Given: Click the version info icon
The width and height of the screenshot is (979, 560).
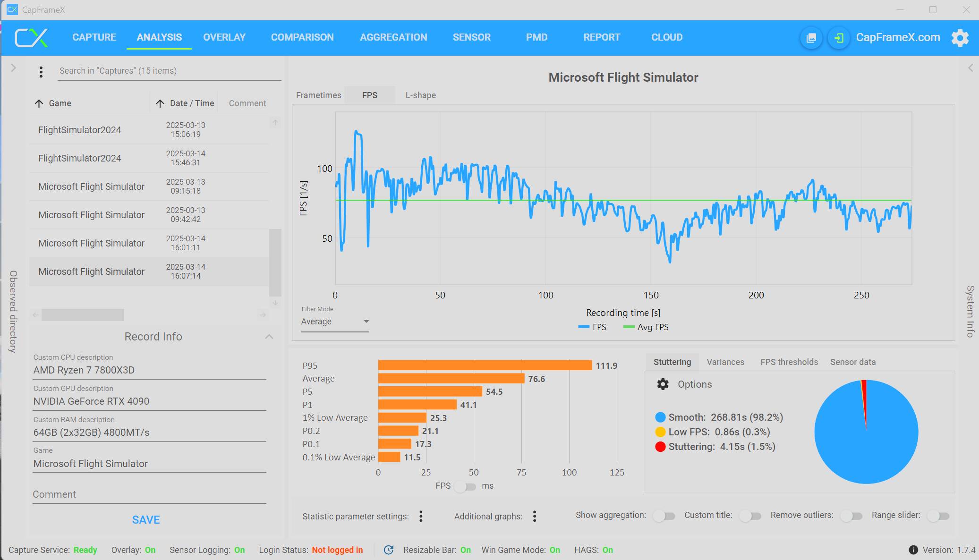Looking at the screenshot, I should [x=913, y=550].
